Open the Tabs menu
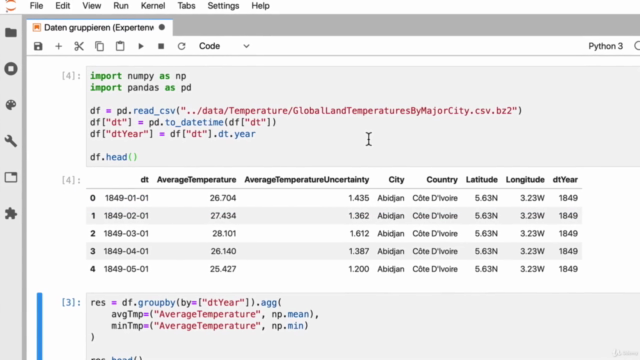640x360 pixels. pyautogui.click(x=186, y=6)
